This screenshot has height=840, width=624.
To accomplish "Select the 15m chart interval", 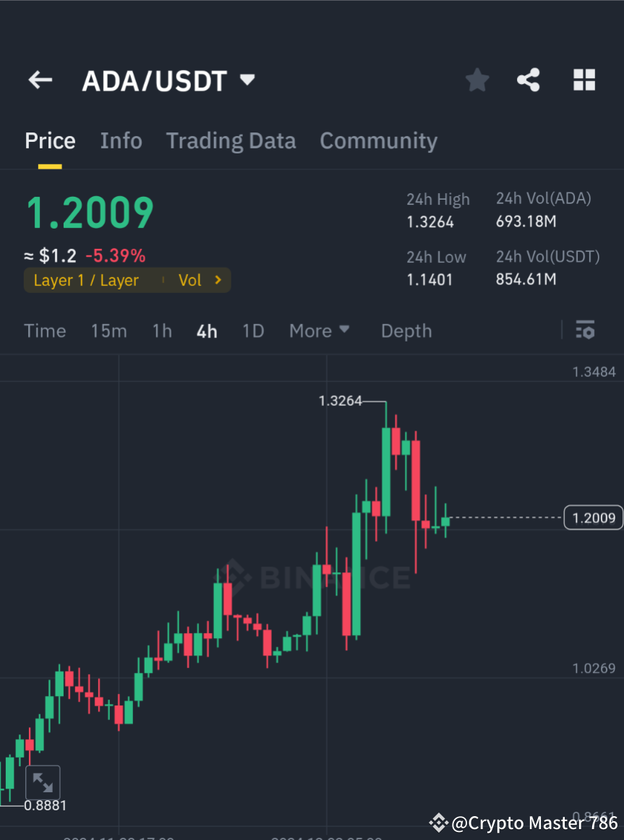I will 108,330.
